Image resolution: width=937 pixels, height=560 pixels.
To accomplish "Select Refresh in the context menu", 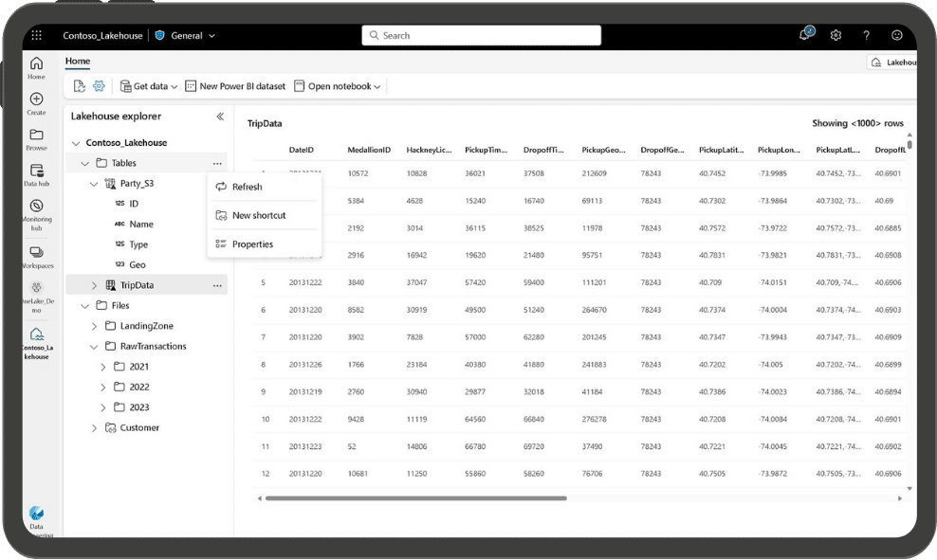I will pyautogui.click(x=264, y=187).
